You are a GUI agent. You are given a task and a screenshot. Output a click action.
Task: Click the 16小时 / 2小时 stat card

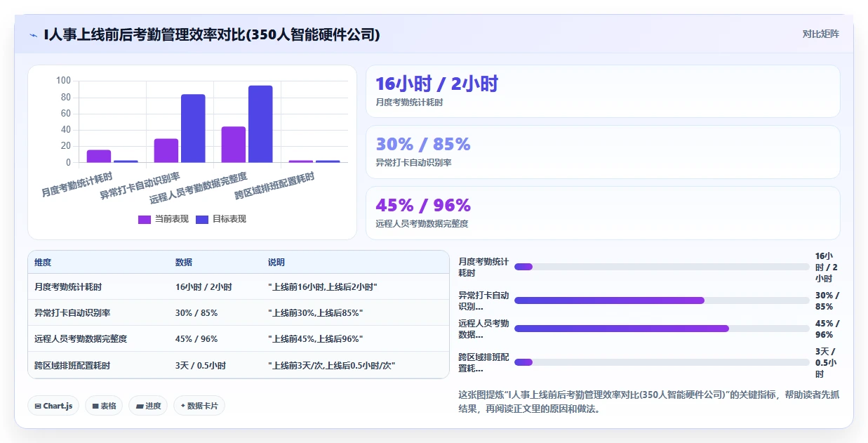tap(603, 91)
